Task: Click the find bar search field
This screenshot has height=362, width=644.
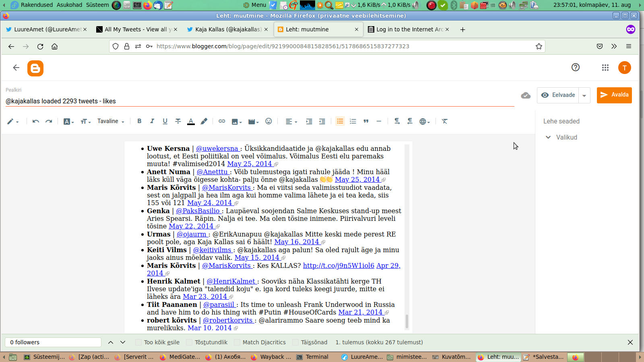Action: (53, 342)
